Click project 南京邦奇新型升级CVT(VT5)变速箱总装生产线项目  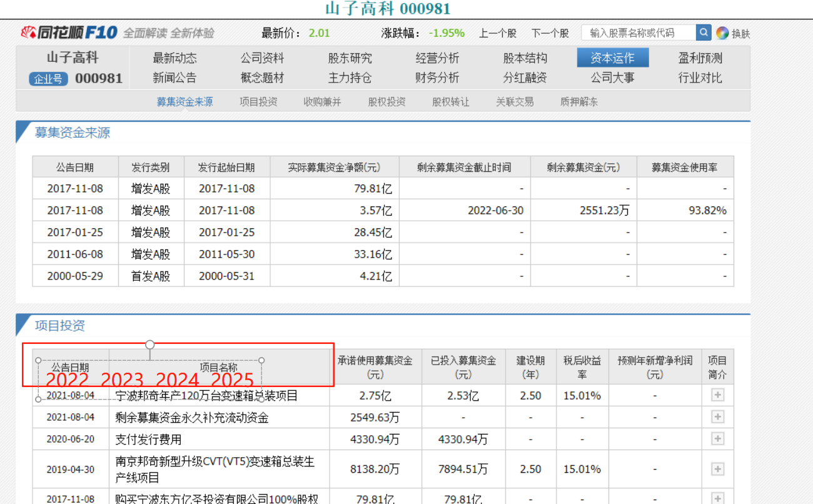click(x=215, y=469)
